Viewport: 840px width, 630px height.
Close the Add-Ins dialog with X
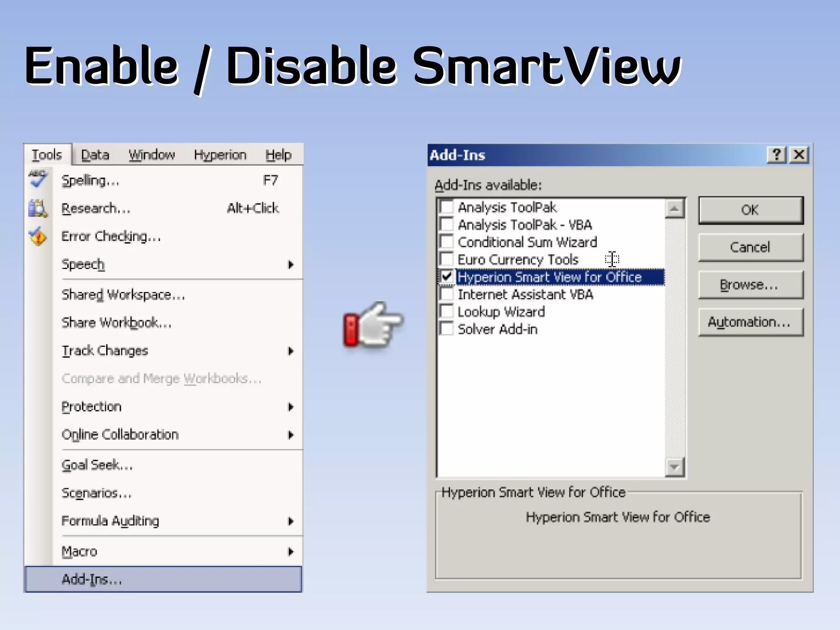pyautogui.click(x=799, y=155)
